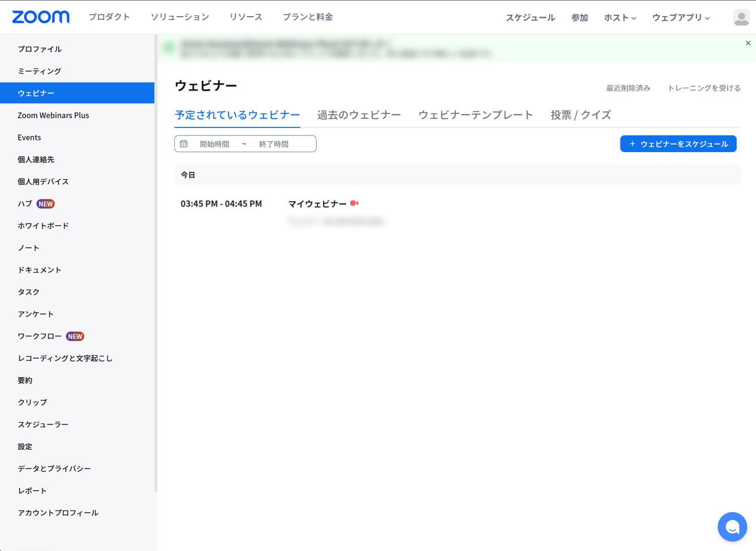
Task: Open the ウェビナーテンプレート tab
Action: pyautogui.click(x=475, y=115)
